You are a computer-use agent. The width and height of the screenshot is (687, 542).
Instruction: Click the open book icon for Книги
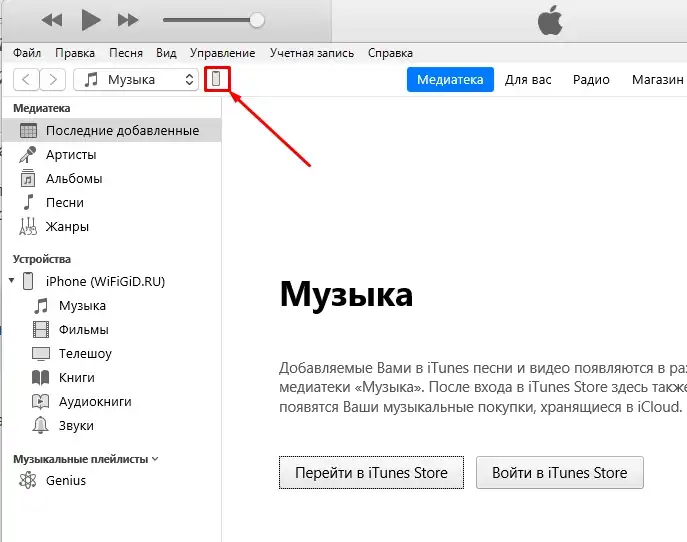pyautogui.click(x=41, y=378)
